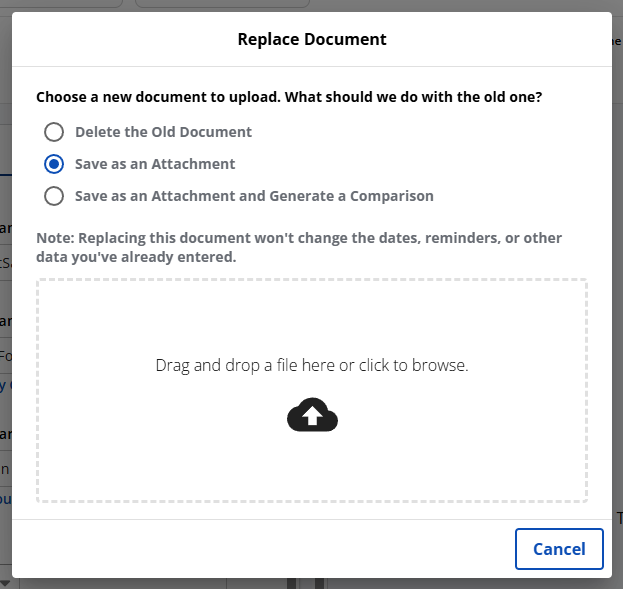Click the 'Delete the Old Document' label text
This screenshot has height=589, width=623.
click(x=163, y=132)
